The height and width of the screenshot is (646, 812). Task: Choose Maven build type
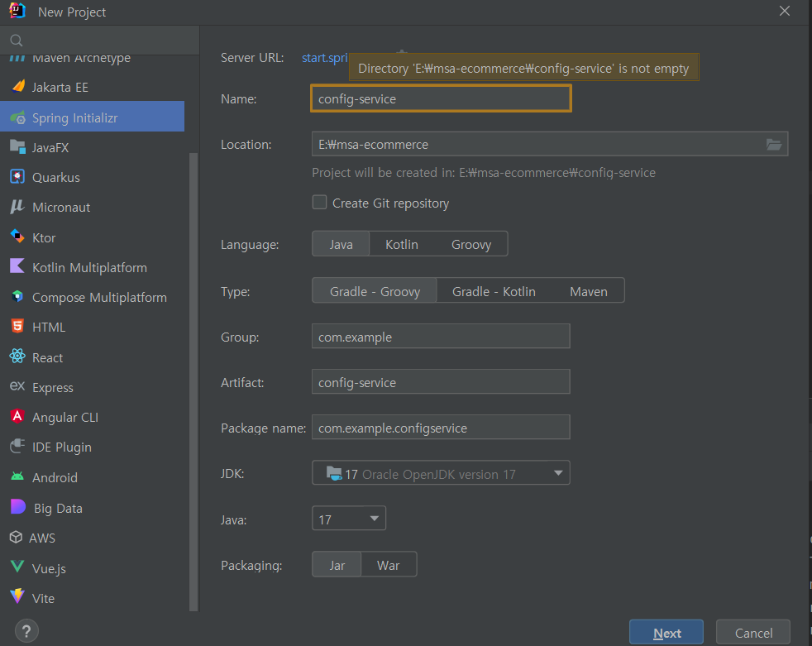(589, 291)
